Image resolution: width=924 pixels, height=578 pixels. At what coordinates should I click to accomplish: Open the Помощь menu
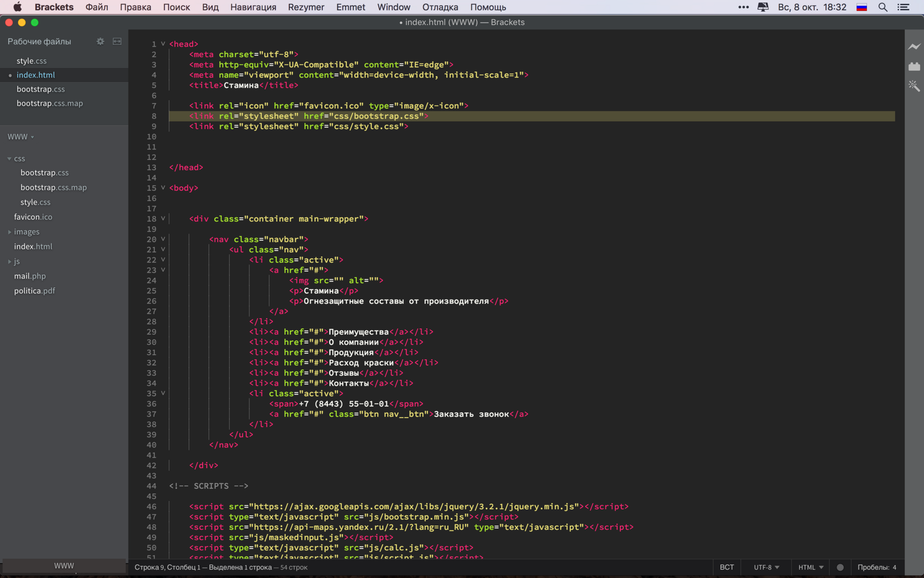(x=488, y=7)
